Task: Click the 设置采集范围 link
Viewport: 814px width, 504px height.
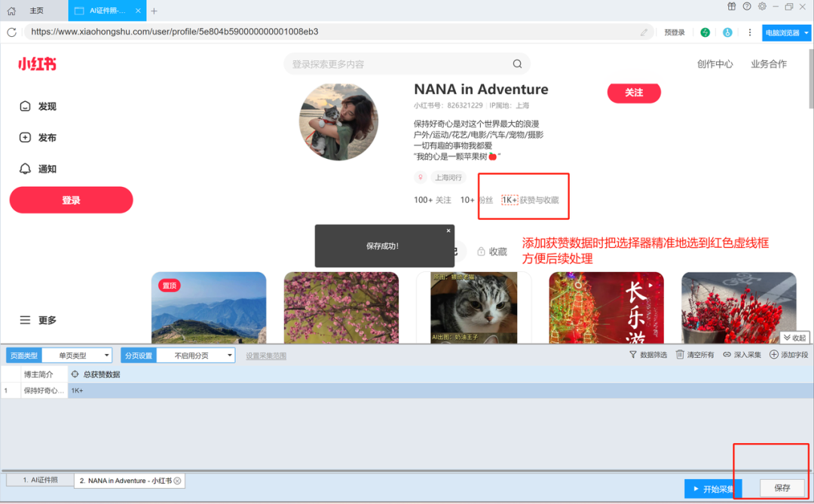Action: click(266, 356)
